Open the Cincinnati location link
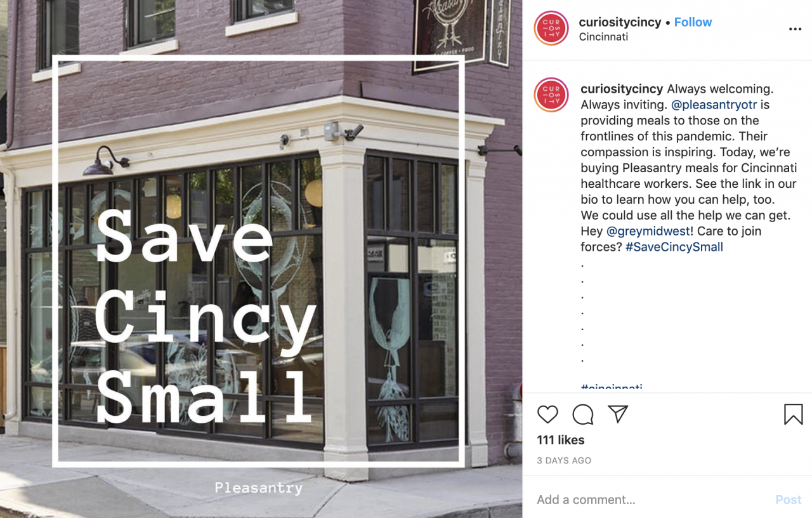 click(604, 37)
